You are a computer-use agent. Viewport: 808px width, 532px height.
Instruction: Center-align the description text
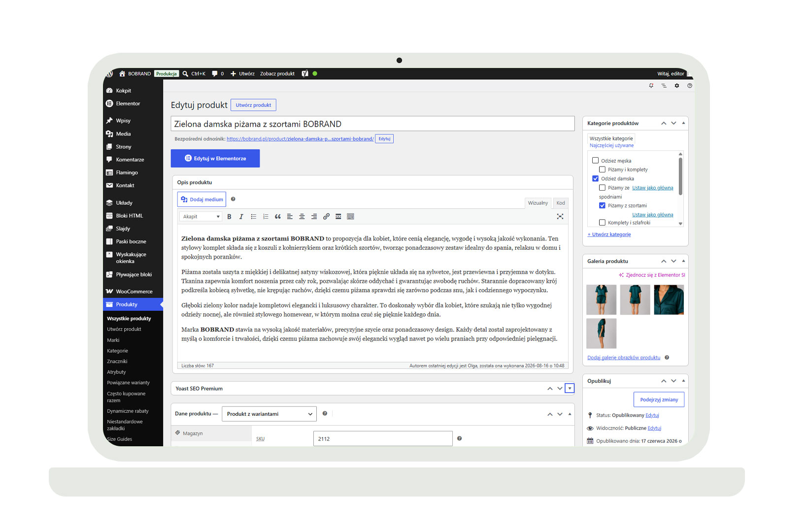(x=302, y=217)
